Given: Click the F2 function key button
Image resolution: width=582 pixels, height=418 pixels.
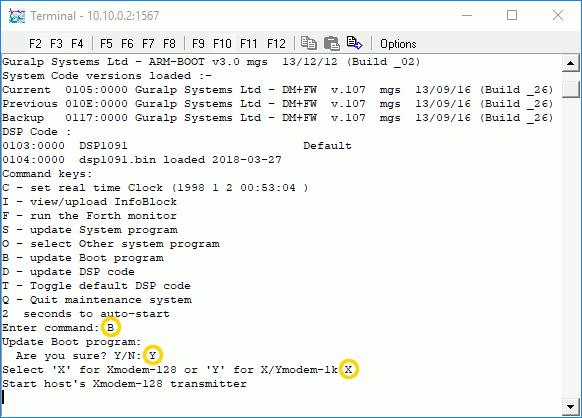Looking at the screenshot, I should [x=35, y=44].
